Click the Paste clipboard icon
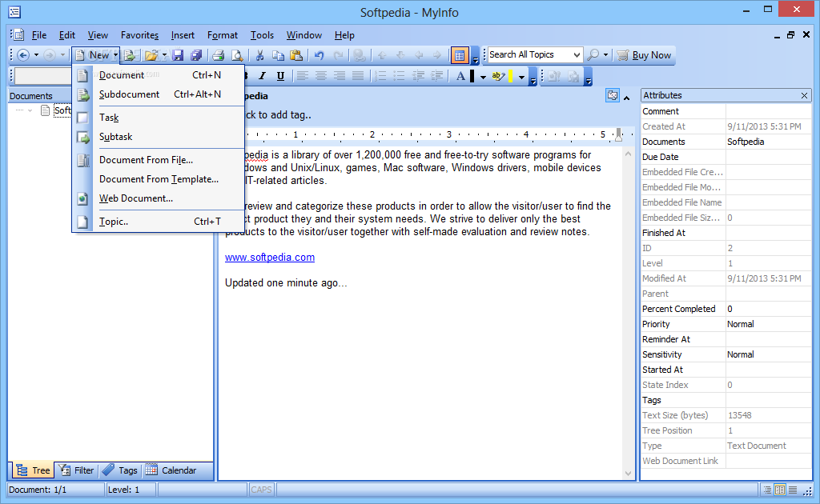Screen dimensions: 820x504 coord(296,55)
